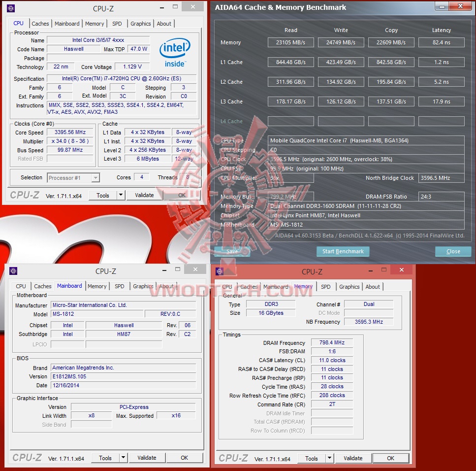Screen dimensions: 476x471
Task: Click Motherboard Model field MS-1812
Action: click(97, 314)
